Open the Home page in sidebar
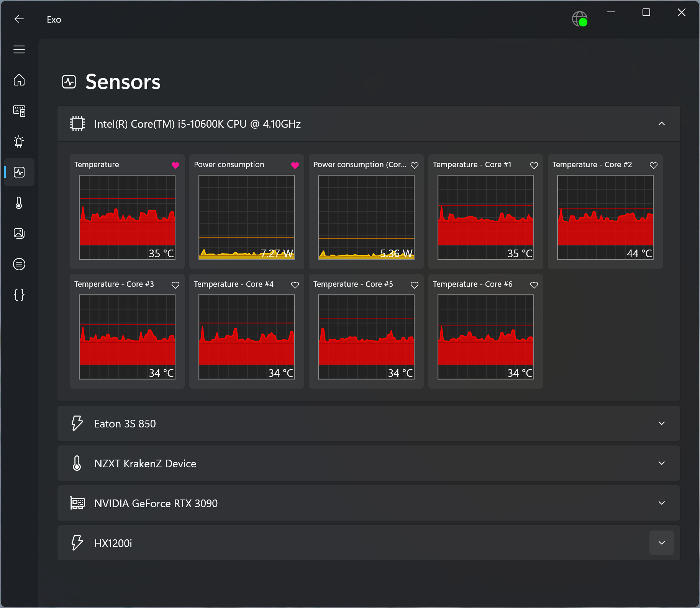The height and width of the screenshot is (608, 700). click(19, 80)
